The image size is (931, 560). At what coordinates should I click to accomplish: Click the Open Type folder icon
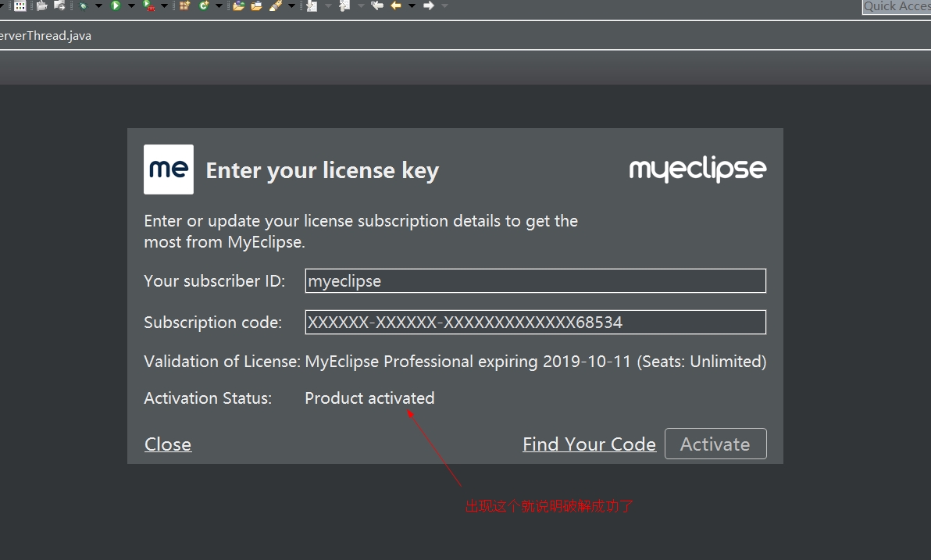click(238, 5)
